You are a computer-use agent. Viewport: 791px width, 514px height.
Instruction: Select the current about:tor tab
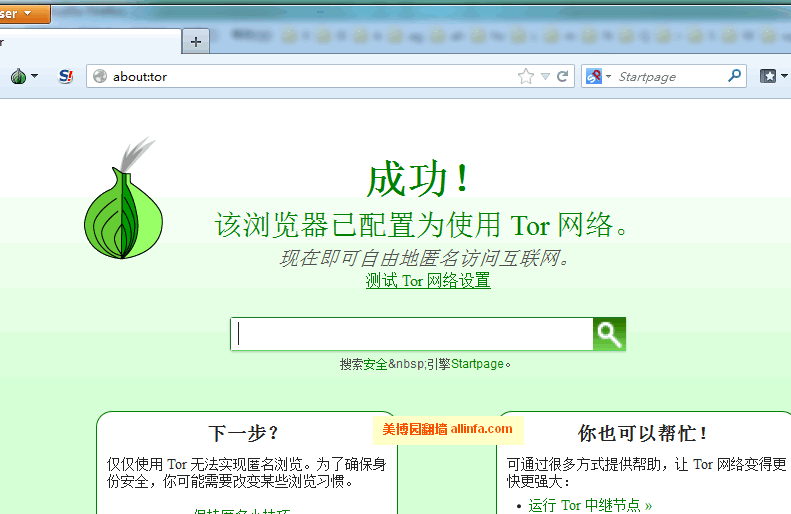pos(90,42)
